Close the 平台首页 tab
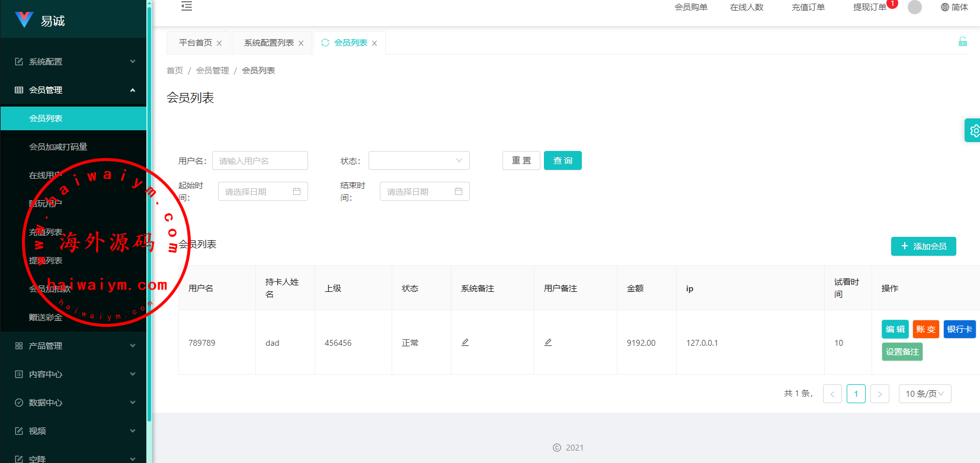This screenshot has width=980, height=463. [219, 43]
